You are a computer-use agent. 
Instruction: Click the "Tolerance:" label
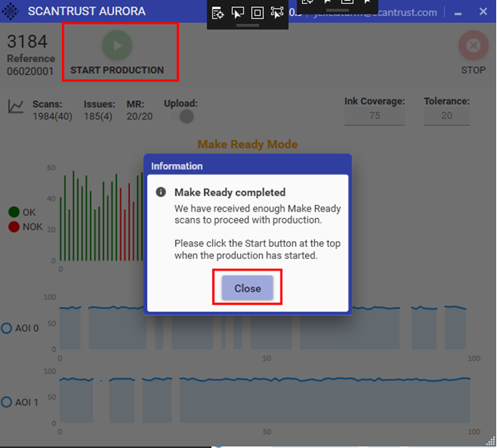point(447,101)
